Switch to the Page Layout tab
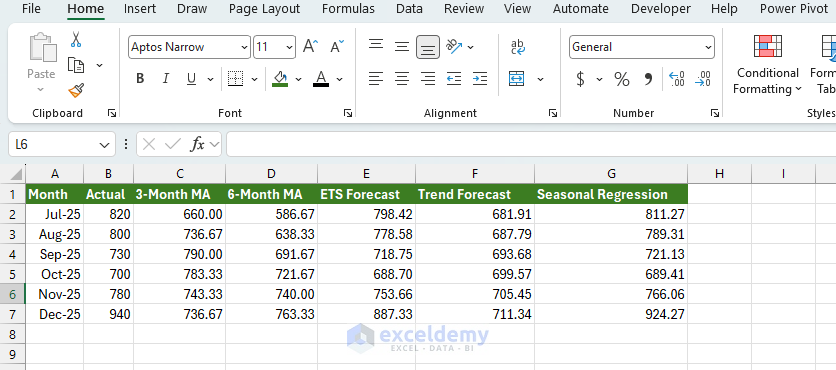 pos(264,9)
